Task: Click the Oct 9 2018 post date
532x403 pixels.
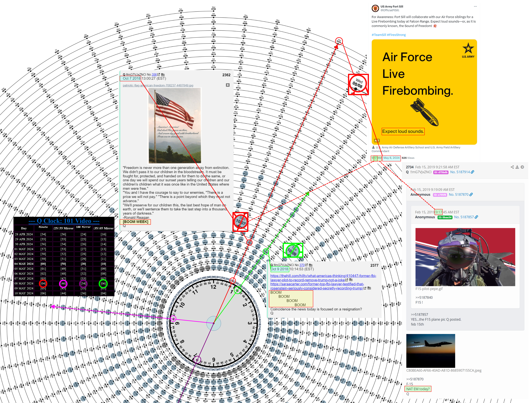Action: [x=279, y=269]
